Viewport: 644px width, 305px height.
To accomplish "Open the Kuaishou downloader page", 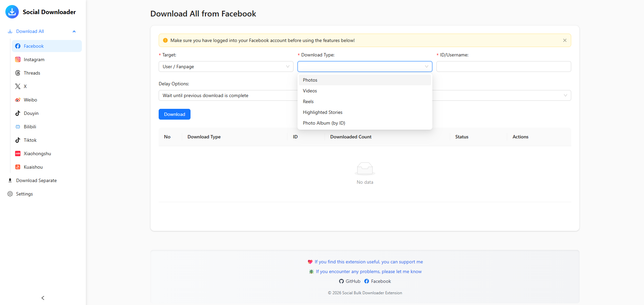I will point(47,167).
